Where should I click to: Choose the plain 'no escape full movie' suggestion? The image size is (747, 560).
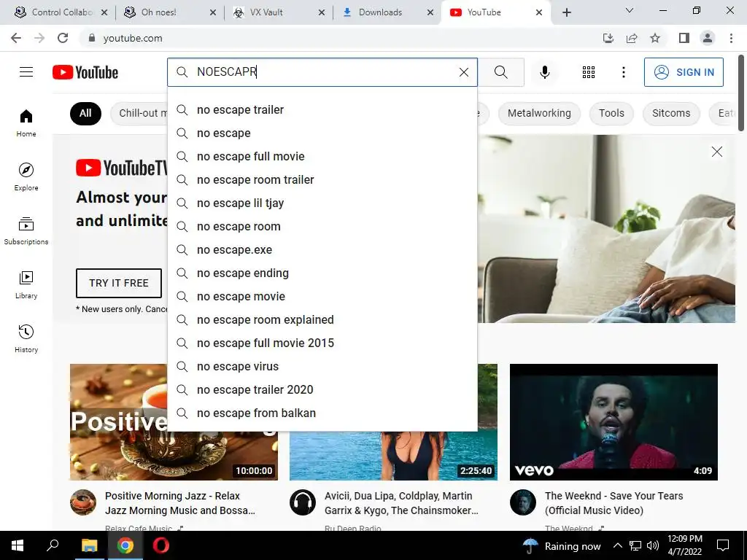tap(322, 157)
